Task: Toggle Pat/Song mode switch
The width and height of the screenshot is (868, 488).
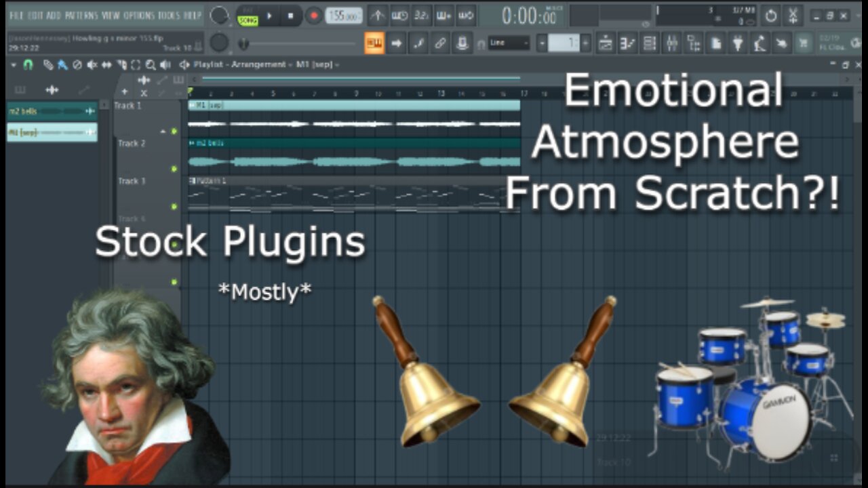Action: click(x=248, y=16)
